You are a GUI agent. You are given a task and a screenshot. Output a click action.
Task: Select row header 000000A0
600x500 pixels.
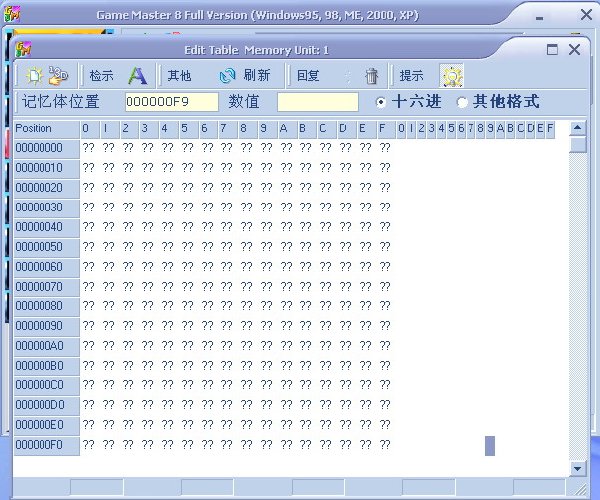(x=47, y=346)
